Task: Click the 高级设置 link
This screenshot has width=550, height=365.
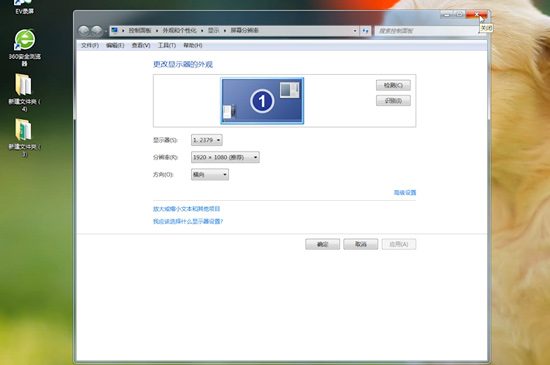Action: point(405,192)
